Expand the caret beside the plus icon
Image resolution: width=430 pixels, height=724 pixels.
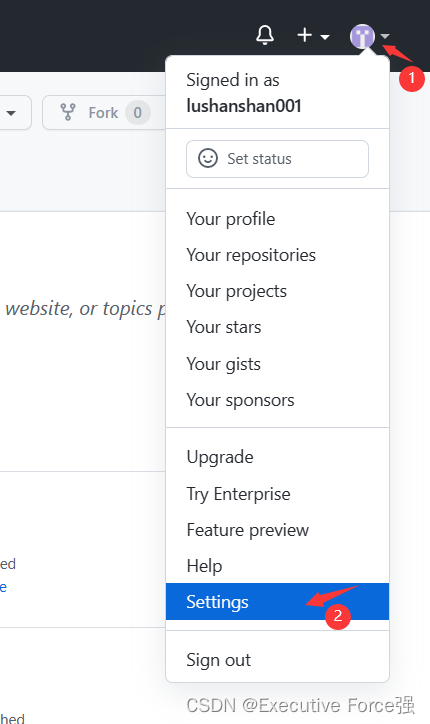325,36
